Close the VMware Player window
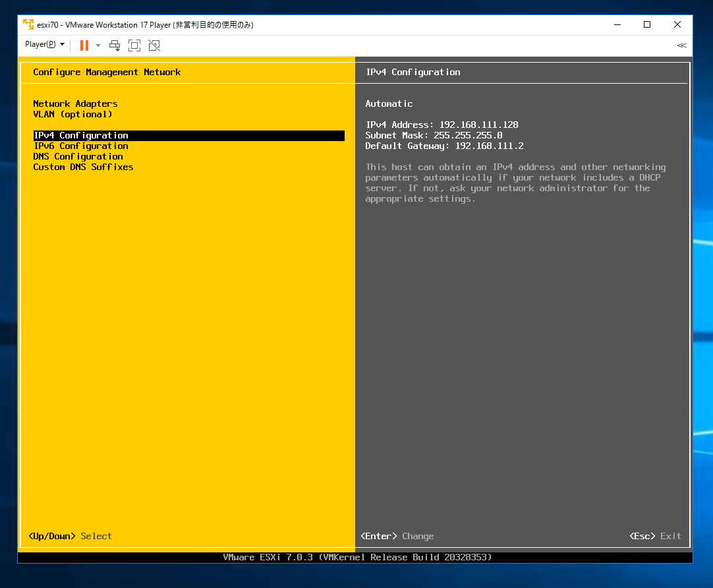Screen dimensions: 713x588 click(677, 24)
